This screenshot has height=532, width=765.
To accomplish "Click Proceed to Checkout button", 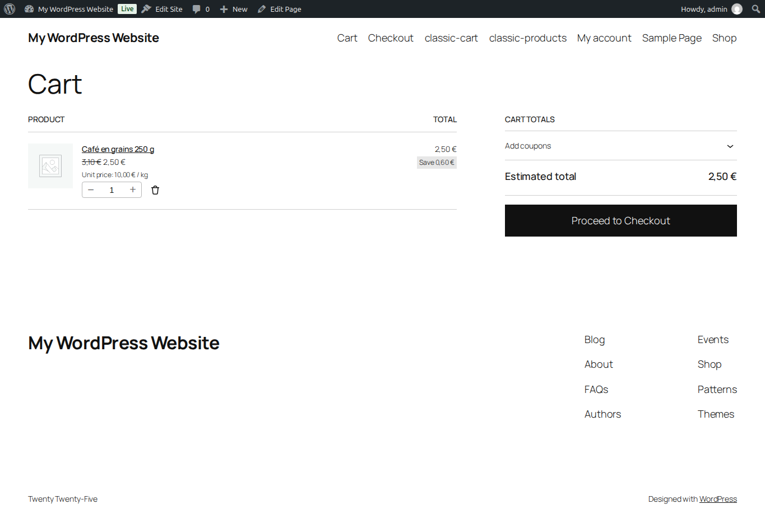I will [x=620, y=220].
